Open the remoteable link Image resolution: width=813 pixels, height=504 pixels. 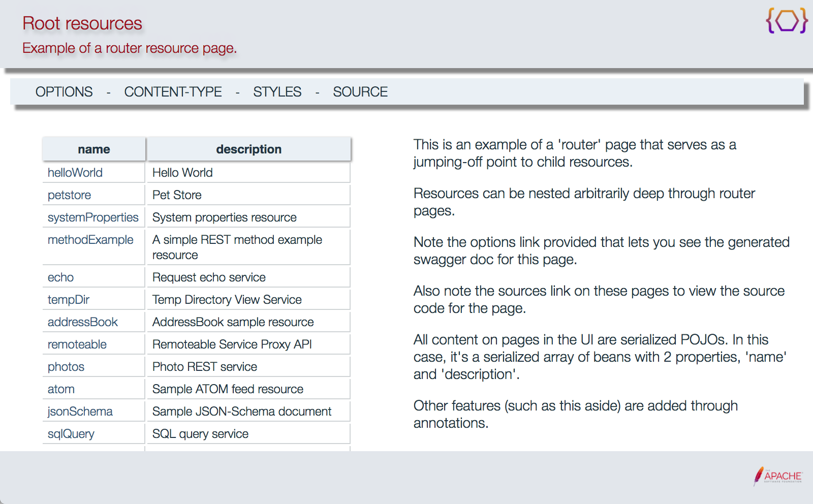click(x=77, y=344)
